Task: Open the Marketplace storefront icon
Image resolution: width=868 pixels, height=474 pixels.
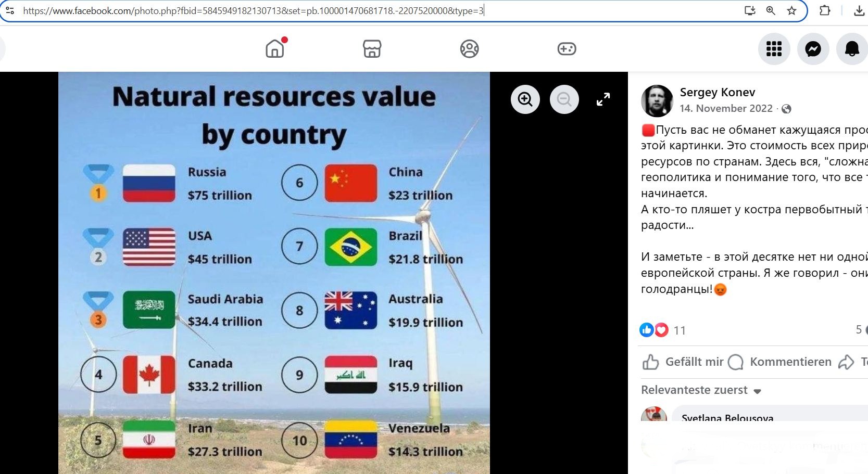Action: pos(372,49)
